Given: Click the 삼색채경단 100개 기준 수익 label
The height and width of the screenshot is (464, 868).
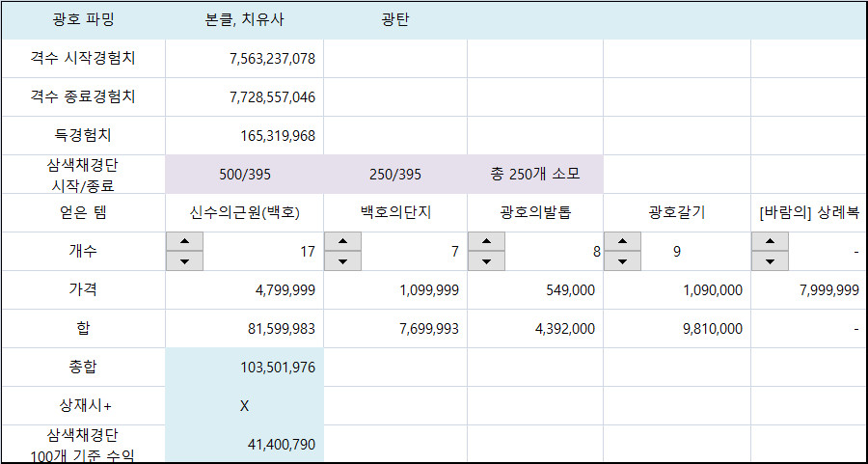Looking at the screenshot, I should (x=83, y=444).
